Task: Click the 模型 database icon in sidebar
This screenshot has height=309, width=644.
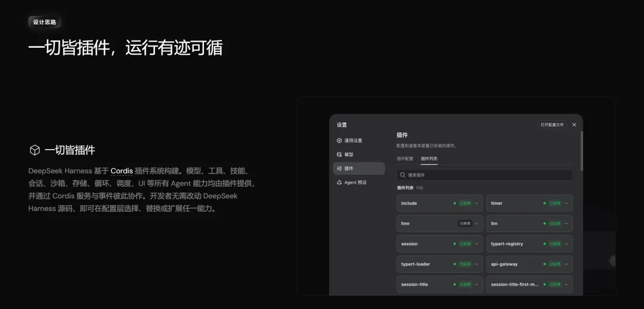Action: click(339, 154)
